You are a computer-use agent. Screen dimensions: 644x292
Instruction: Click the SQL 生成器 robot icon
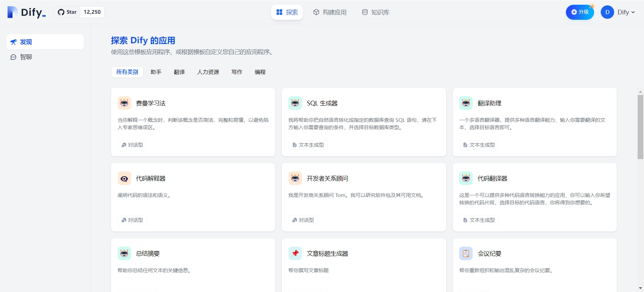(x=295, y=103)
